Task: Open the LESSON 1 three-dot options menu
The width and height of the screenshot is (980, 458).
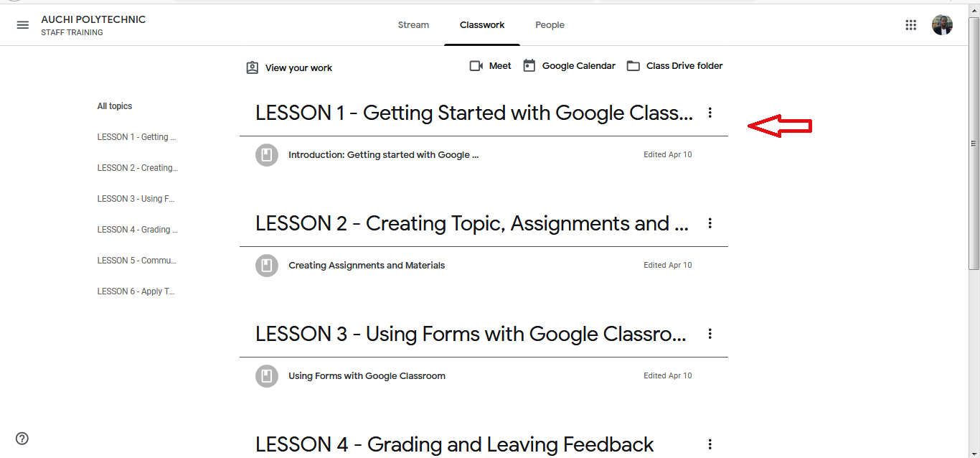Action: [710, 113]
